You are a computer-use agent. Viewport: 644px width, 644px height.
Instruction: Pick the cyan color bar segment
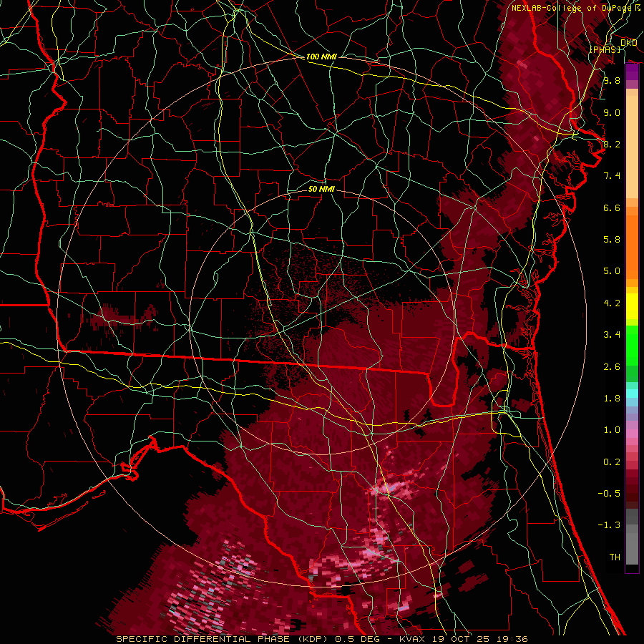coord(632,394)
